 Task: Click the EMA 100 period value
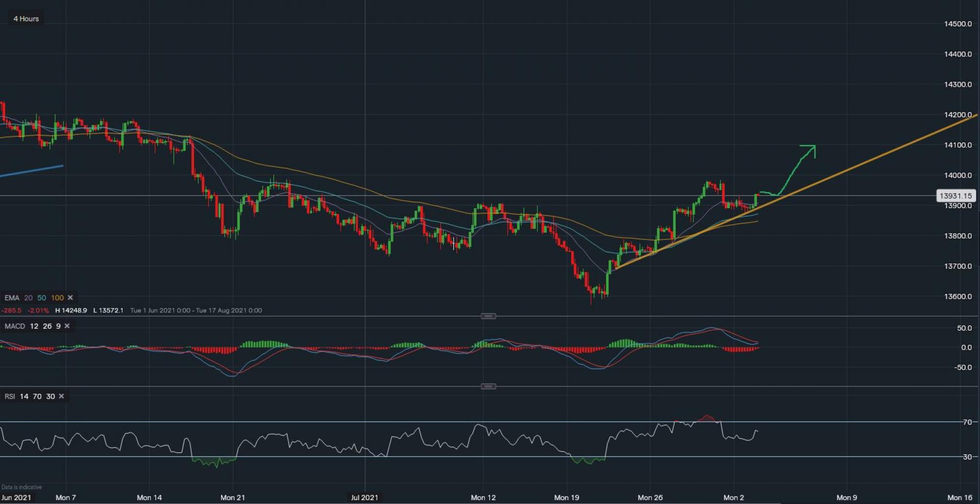(x=57, y=298)
